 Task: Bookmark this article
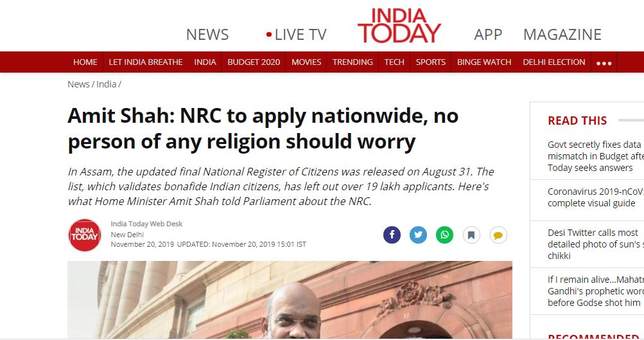coord(471,235)
